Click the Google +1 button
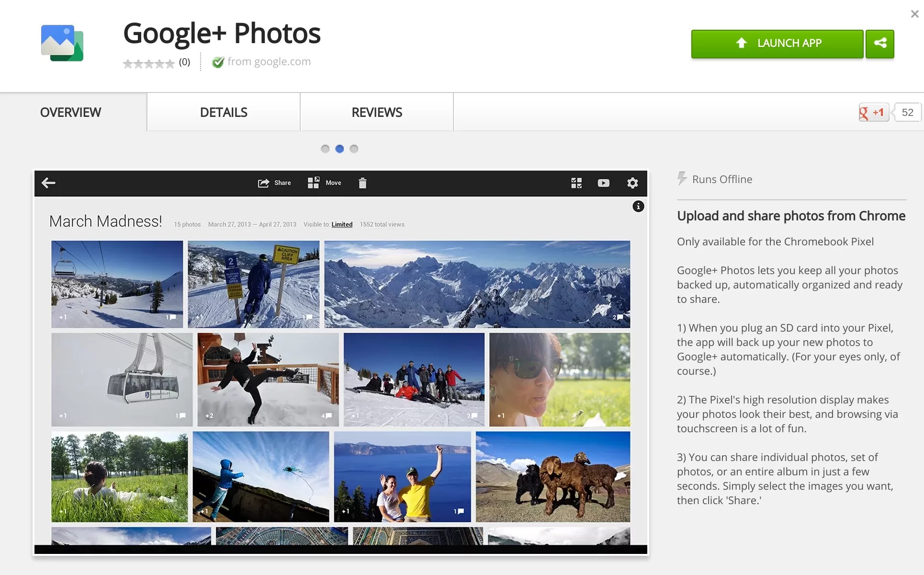 [x=873, y=113]
